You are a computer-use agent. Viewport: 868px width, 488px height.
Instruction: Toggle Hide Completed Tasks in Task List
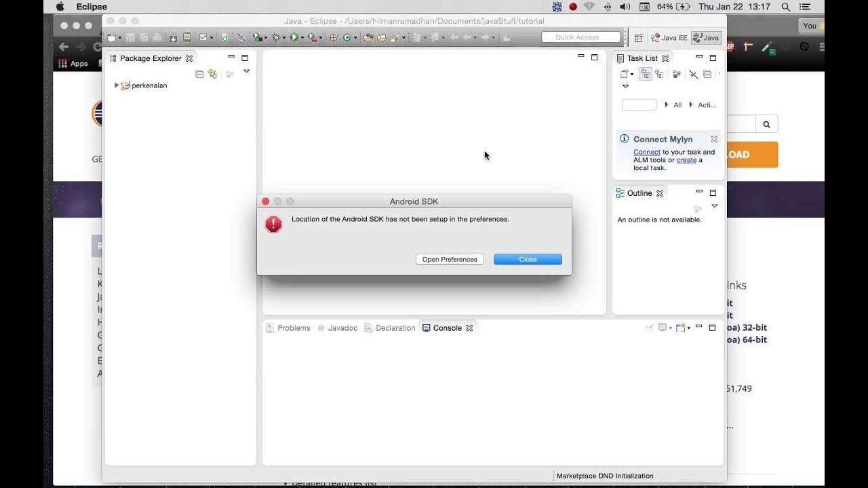coord(693,75)
